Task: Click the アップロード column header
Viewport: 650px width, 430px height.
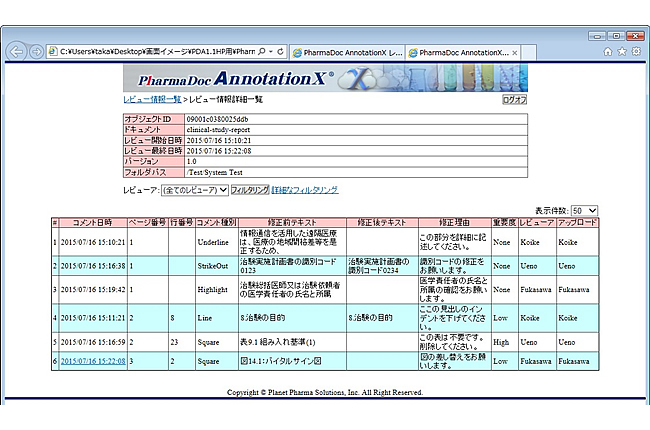Action: tap(577, 222)
